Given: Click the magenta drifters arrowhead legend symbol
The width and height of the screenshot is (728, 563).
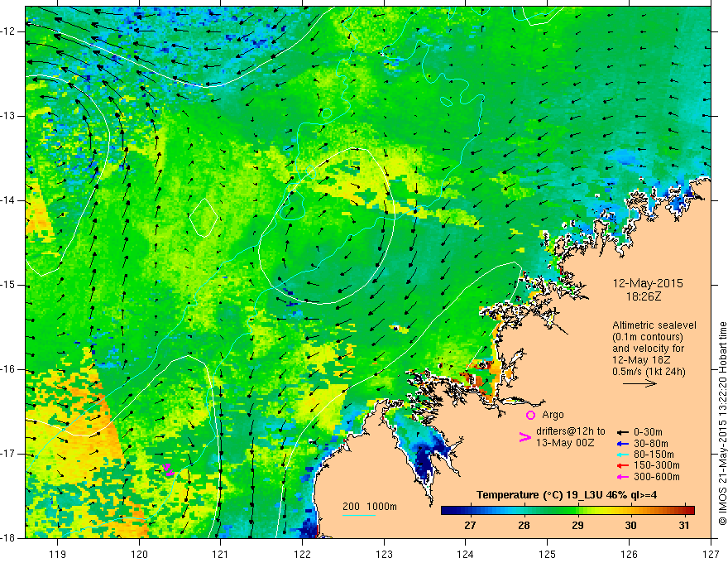Looking at the screenshot, I should pyautogui.click(x=525, y=437).
